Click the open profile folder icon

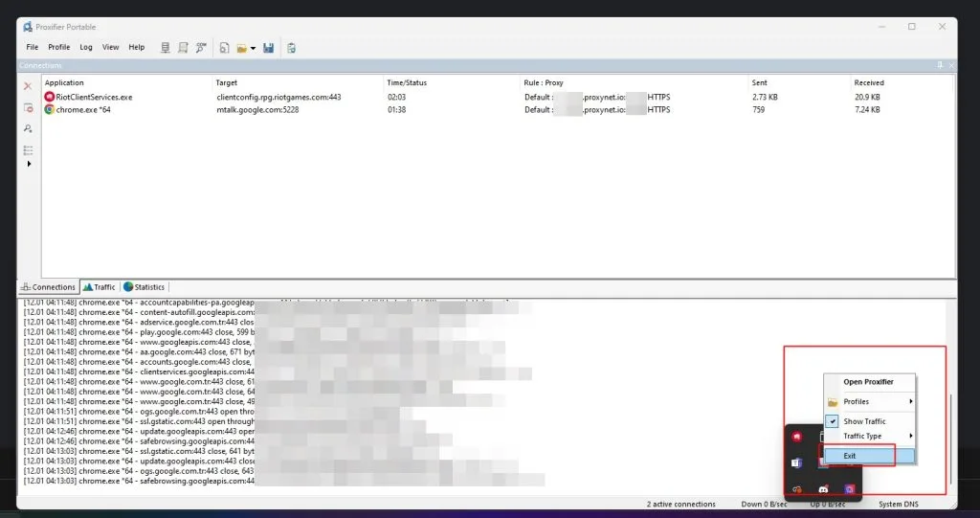[x=242, y=48]
